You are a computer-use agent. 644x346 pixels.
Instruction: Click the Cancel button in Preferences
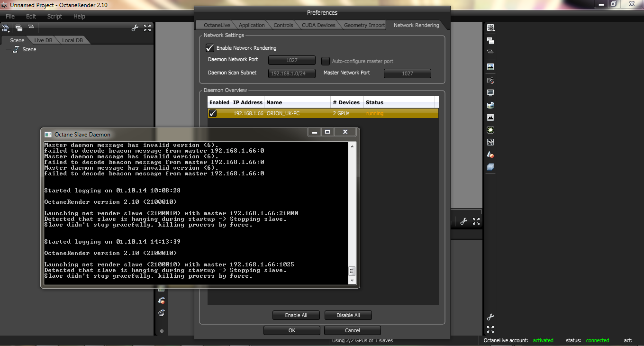352,330
